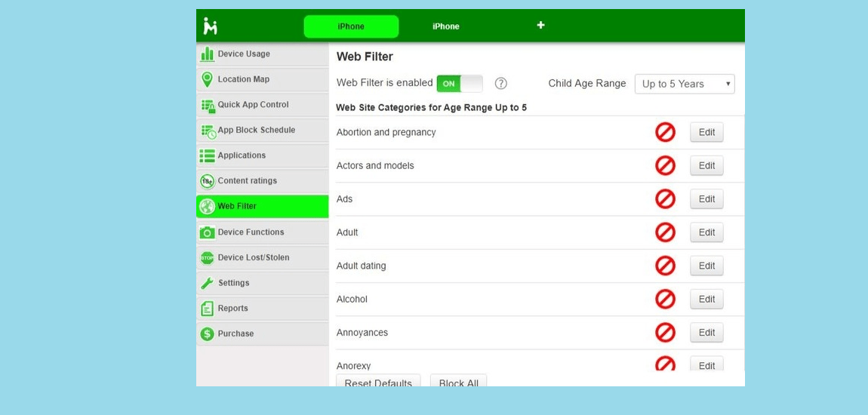Click the app logo in the header
This screenshot has width=868, height=415.
pyautogui.click(x=210, y=26)
